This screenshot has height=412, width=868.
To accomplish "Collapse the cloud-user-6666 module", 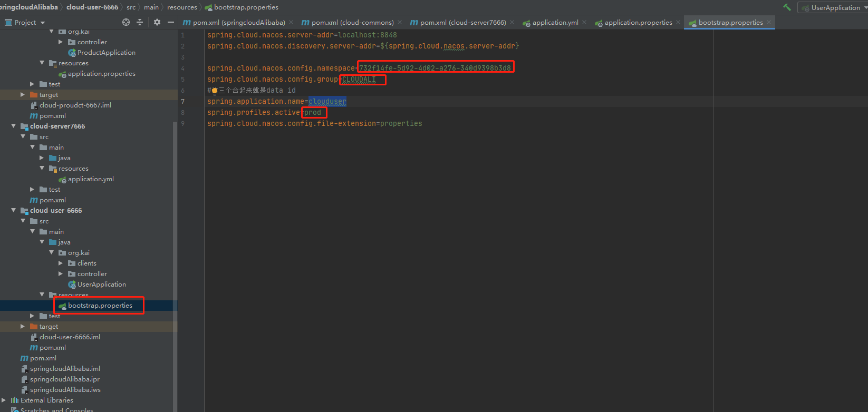I will pyautogui.click(x=13, y=211).
